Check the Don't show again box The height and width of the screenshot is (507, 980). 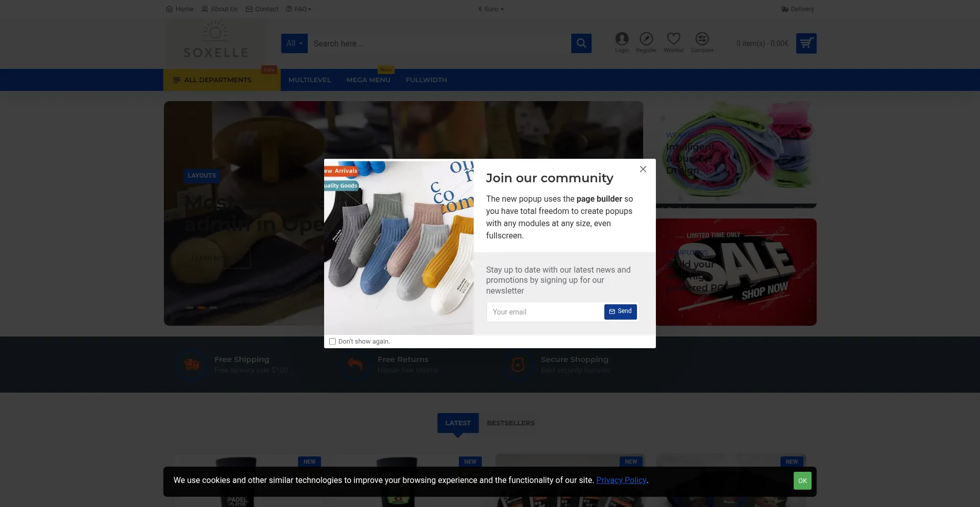332,342
